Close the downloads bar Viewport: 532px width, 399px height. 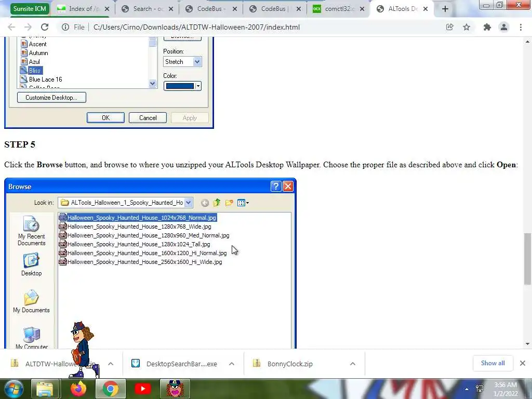point(523,363)
